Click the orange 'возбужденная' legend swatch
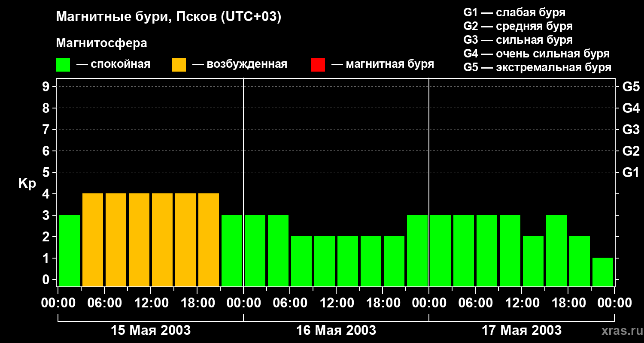Image resolution: width=644 pixels, height=343 pixels. coord(179,65)
